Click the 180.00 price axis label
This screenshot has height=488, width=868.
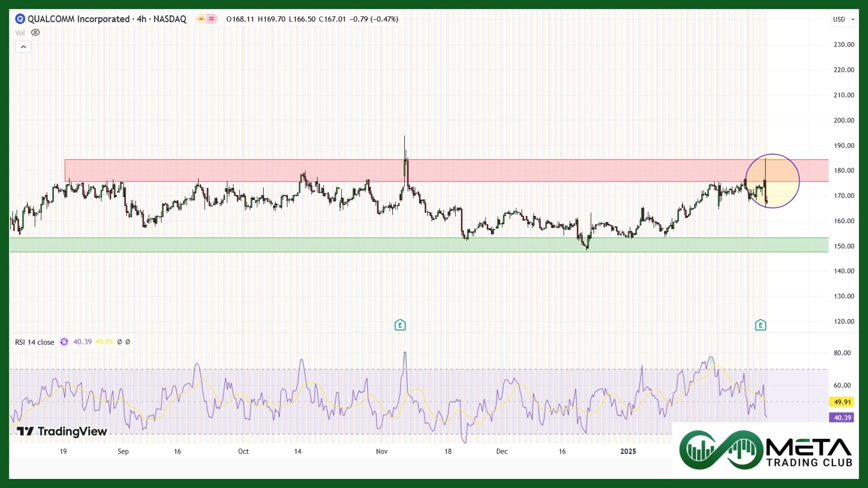click(x=844, y=170)
